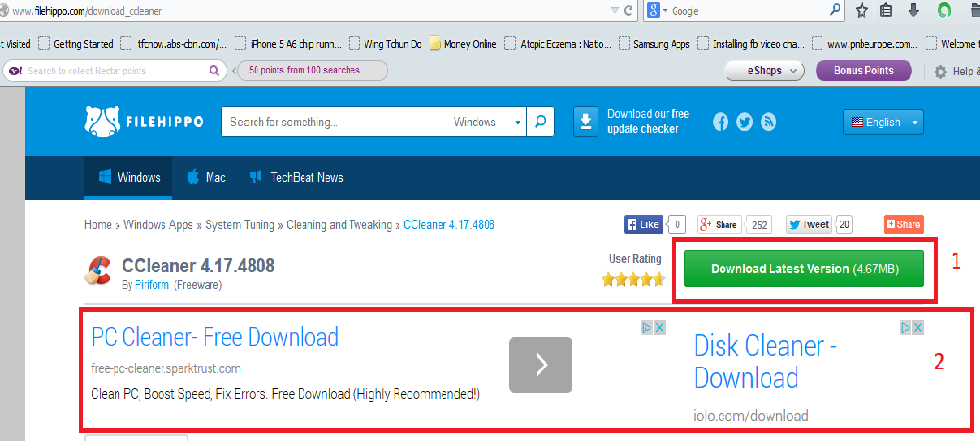This screenshot has height=441, width=980.
Task: Rate CCleaner using the star rating
Action: [x=632, y=279]
